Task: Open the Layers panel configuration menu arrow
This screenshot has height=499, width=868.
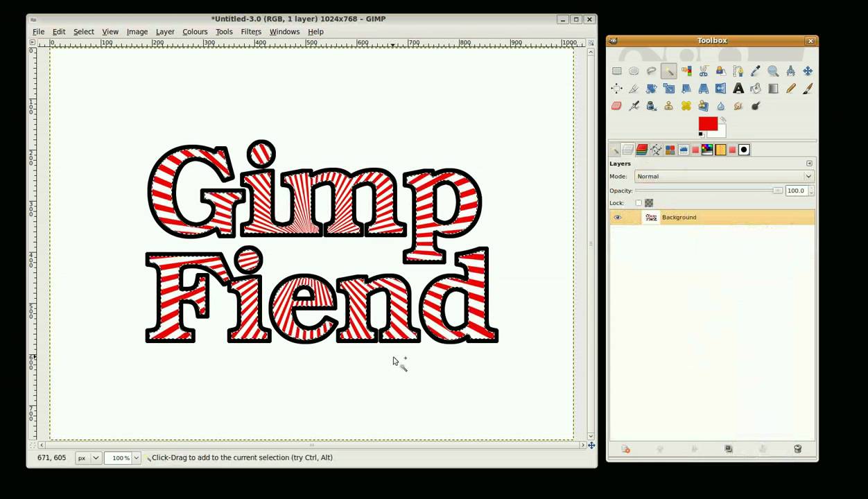Action: (809, 164)
